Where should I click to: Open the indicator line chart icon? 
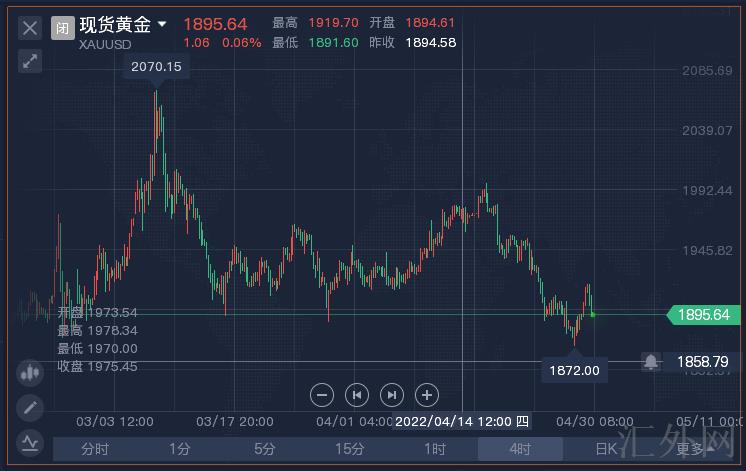click(30, 440)
